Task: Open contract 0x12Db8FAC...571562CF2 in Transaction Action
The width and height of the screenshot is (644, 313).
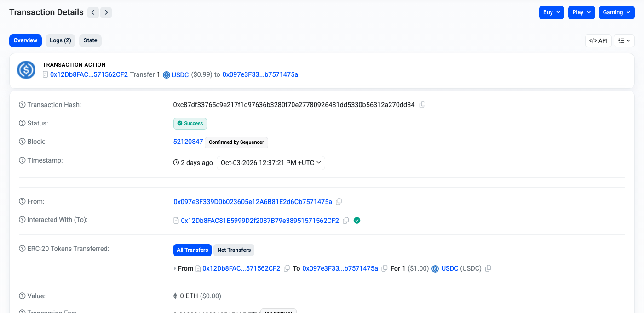Action: pos(89,74)
